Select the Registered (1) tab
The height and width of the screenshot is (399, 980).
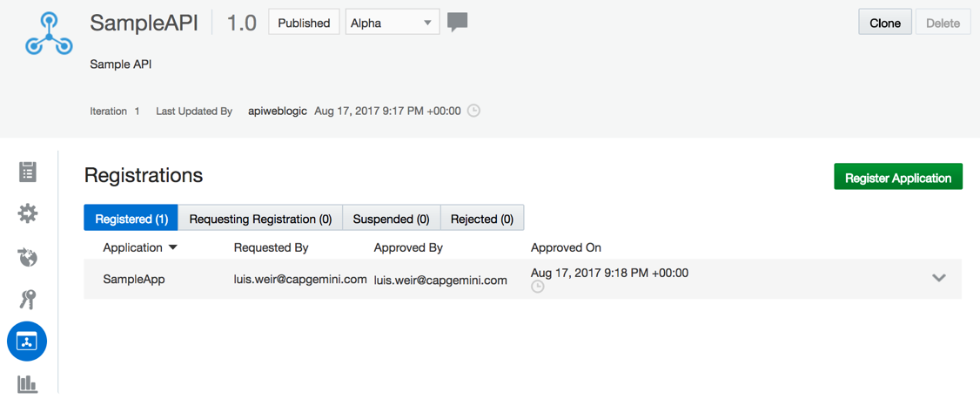click(x=131, y=219)
